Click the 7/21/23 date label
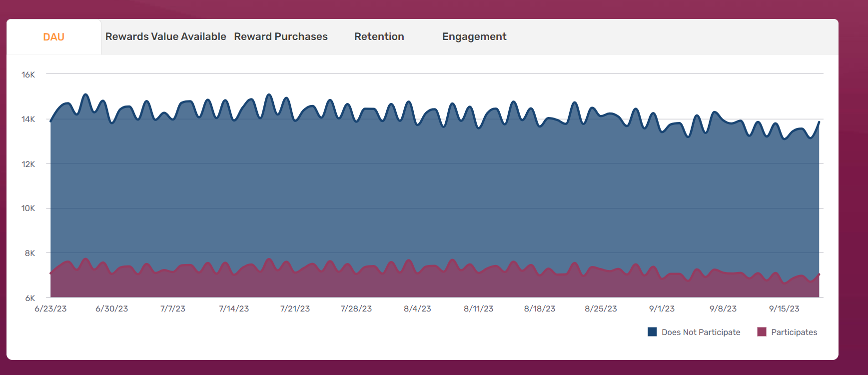Image resolution: width=868 pixels, height=375 pixels. tap(295, 308)
